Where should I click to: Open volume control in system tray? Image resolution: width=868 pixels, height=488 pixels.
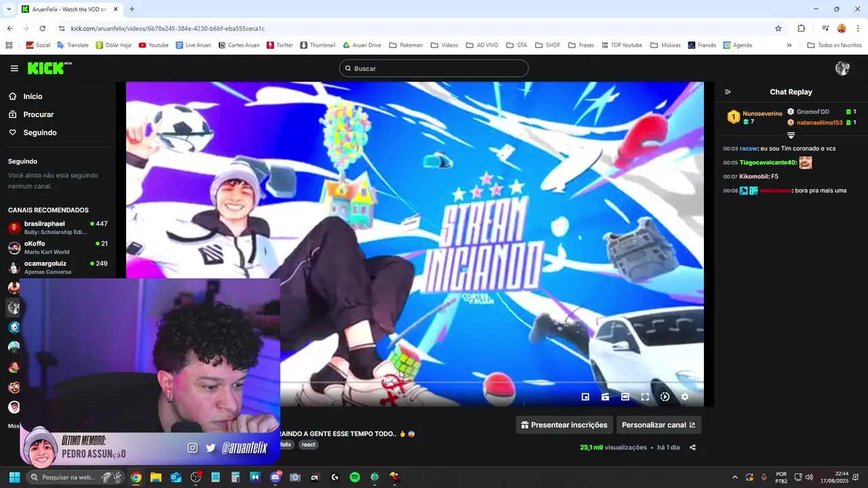coord(809,477)
